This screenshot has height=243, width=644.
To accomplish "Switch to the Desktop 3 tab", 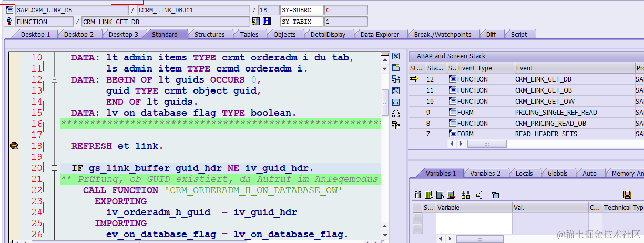I will [124, 34].
